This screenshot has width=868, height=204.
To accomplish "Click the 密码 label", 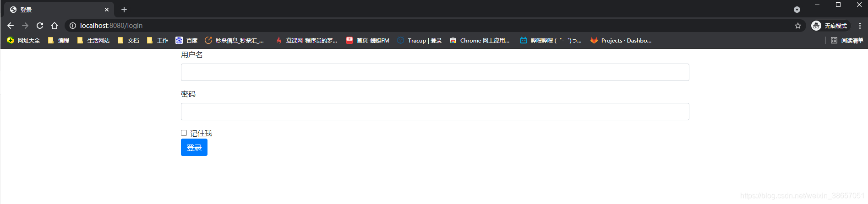I will [188, 94].
